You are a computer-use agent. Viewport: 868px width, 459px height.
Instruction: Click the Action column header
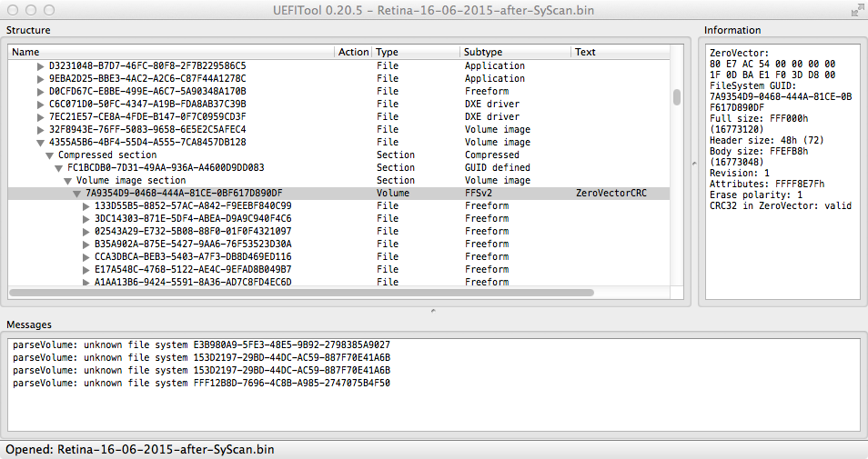(x=353, y=52)
